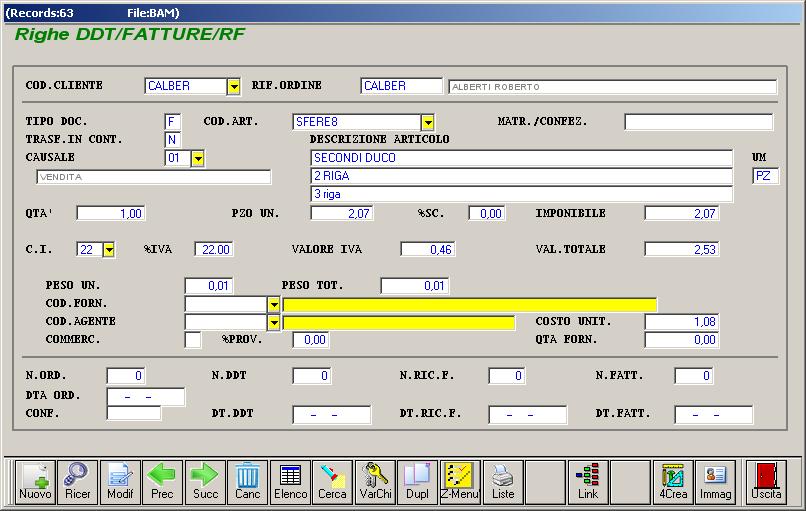Click the %PROV. commission field

click(x=311, y=340)
